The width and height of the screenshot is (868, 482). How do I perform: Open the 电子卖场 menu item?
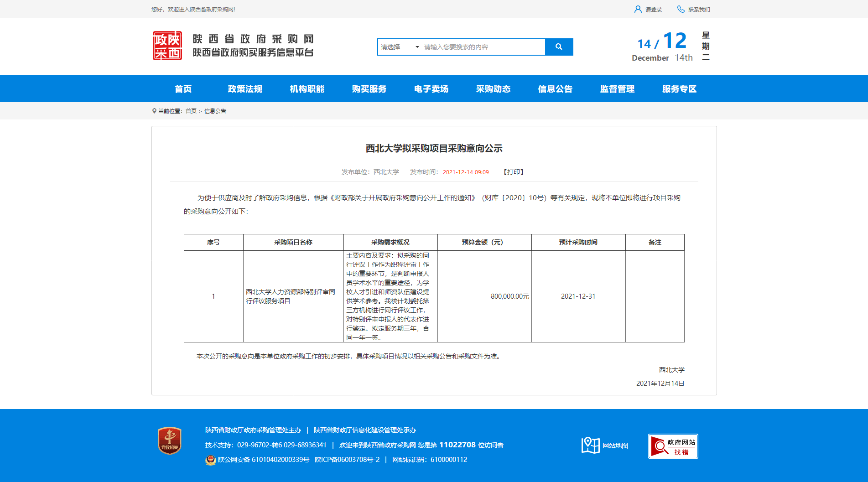tap(431, 89)
